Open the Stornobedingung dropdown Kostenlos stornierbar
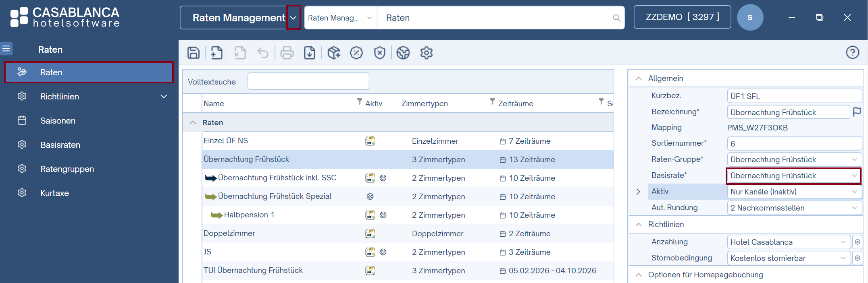The height and width of the screenshot is (283, 868). pyautogui.click(x=789, y=258)
